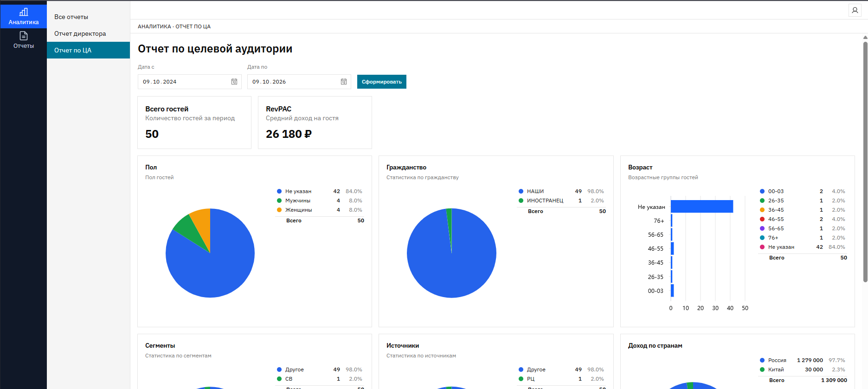This screenshot has height=389, width=868.
Task: Open the user profile icon
Action: point(855,10)
